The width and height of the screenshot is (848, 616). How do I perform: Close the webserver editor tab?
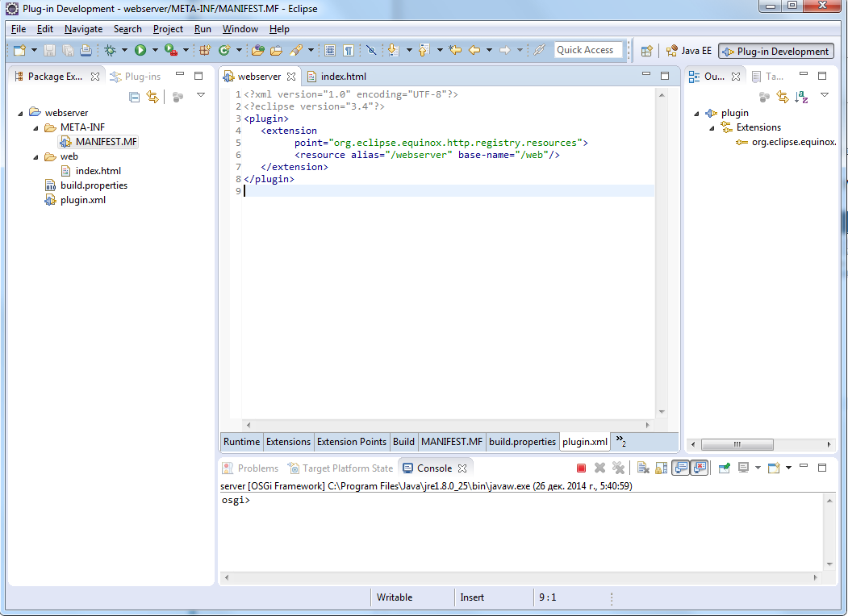291,76
